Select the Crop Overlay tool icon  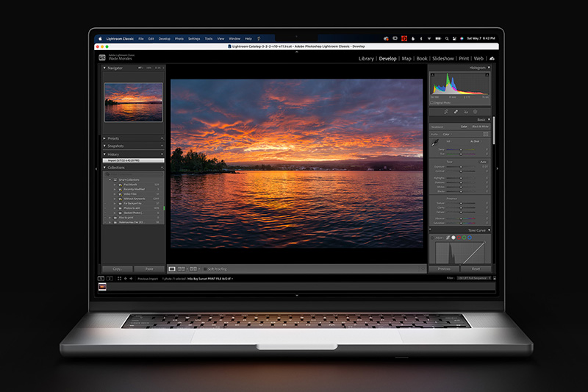click(446, 112)
